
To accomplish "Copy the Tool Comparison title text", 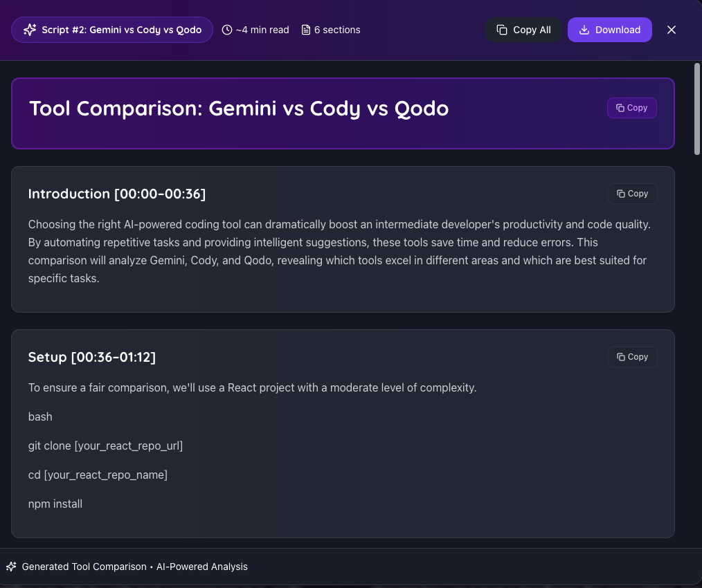I will 631,108.
